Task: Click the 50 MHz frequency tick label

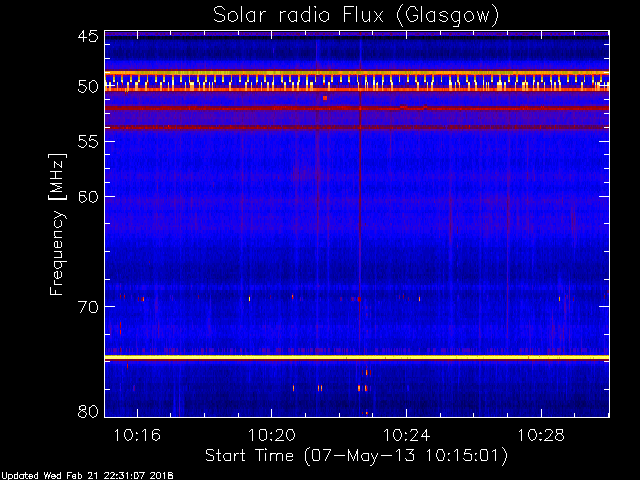Action: [87, 88]
